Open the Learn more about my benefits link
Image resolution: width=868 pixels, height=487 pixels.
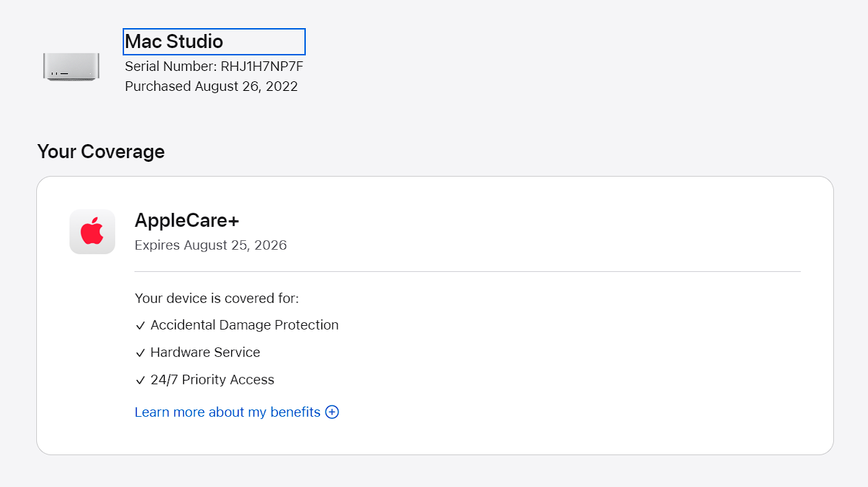pyautogui.click(x=228, y=412)
